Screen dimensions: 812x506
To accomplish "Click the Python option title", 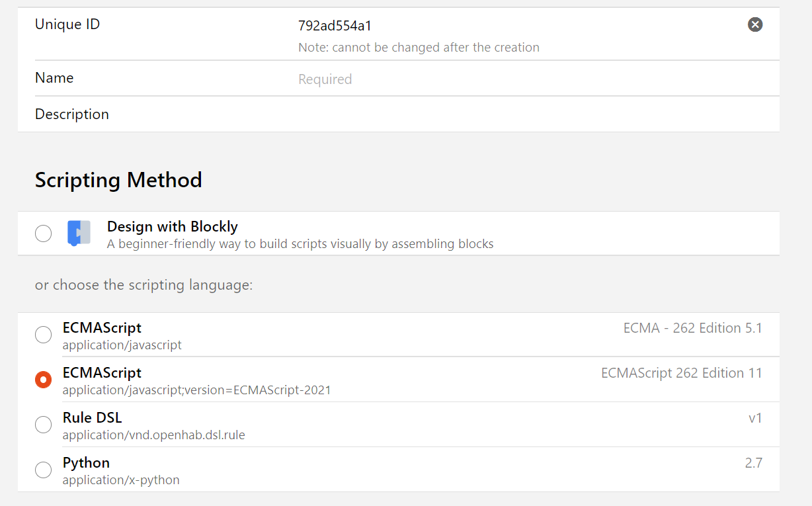I will coord(86,462).
